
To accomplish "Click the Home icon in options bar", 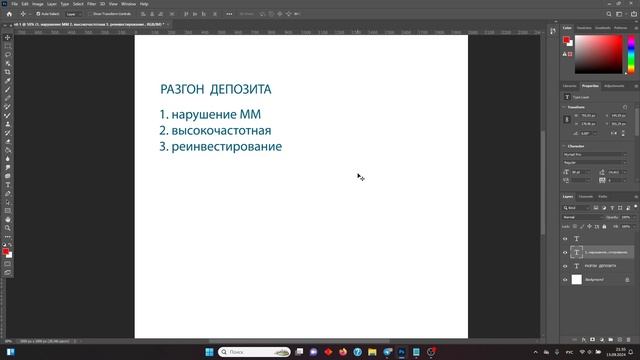I will 9,14.
